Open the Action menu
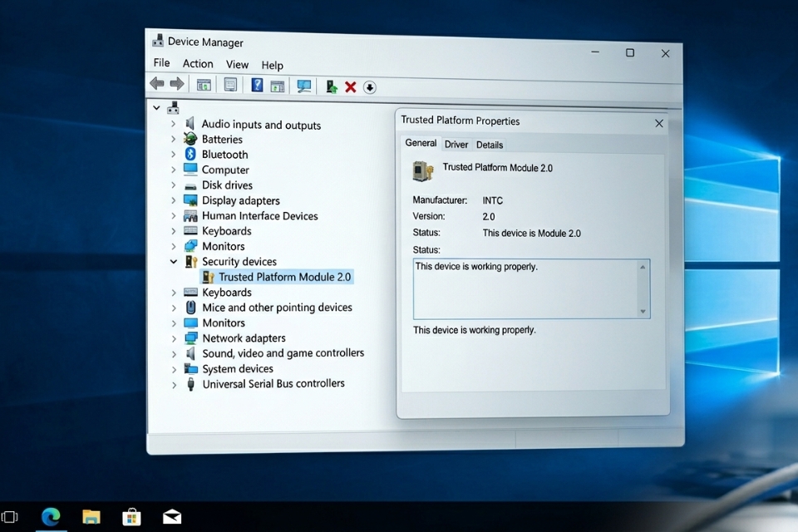This screenshot has width=798, height=532. pyautogui.click(x=198, y=64)
